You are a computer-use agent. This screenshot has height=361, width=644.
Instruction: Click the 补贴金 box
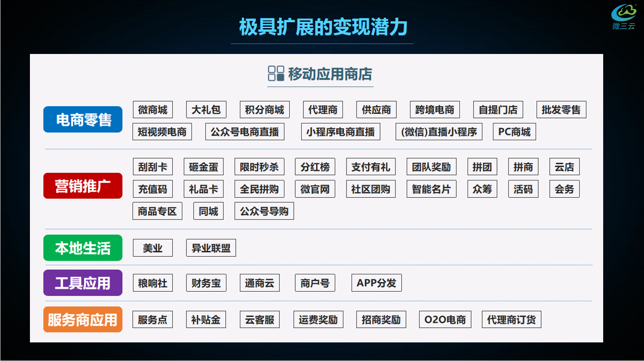pos(206,319)
